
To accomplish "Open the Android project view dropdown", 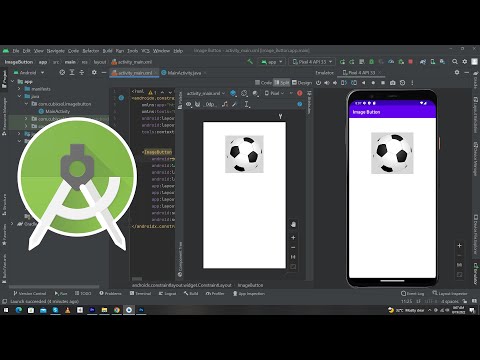I will point(29,72).
